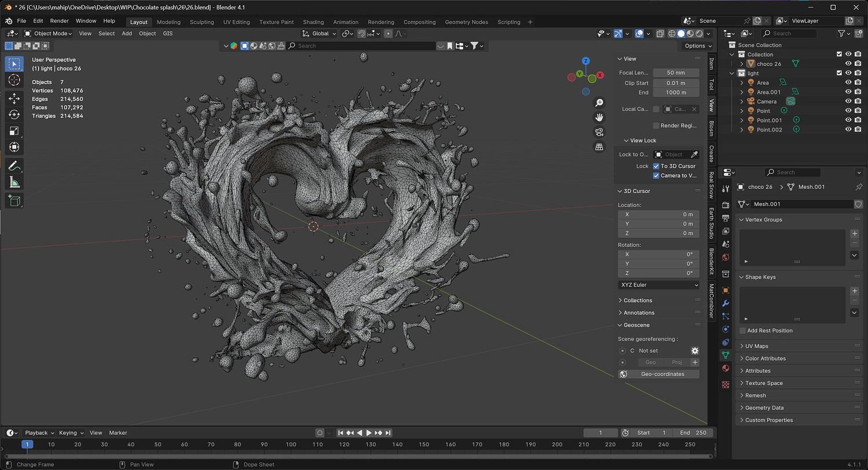
Task: Open the viewport Options button
Action: click(697, 46)
